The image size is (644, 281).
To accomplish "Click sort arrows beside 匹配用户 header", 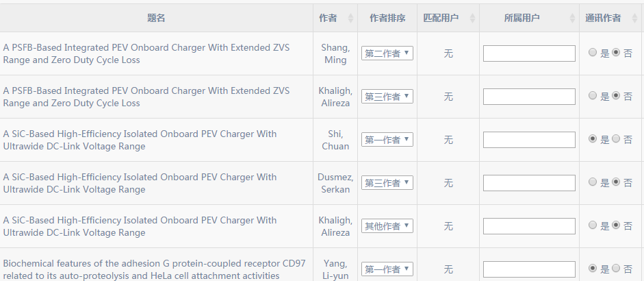I will (472, 18).
